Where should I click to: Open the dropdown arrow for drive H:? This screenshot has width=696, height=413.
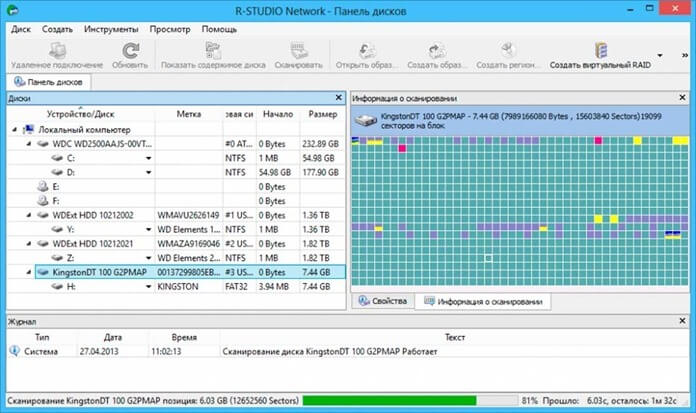tap(148, 287)
